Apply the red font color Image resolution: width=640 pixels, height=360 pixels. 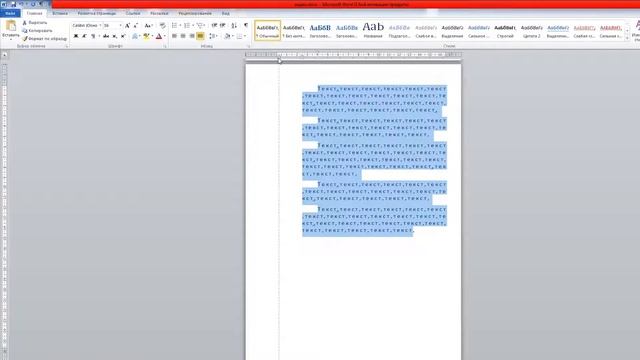point(159,36)
